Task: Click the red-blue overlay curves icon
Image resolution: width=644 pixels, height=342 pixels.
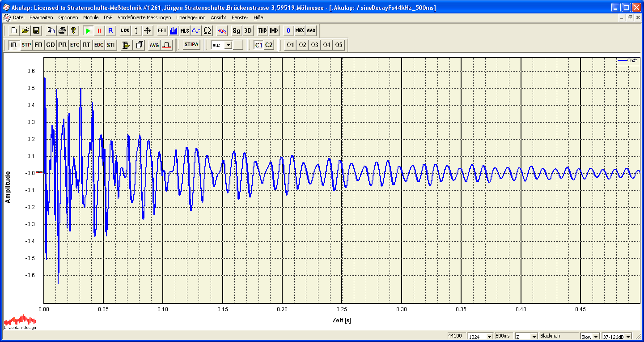Action: pyautogui.click(x=222, y=31)
